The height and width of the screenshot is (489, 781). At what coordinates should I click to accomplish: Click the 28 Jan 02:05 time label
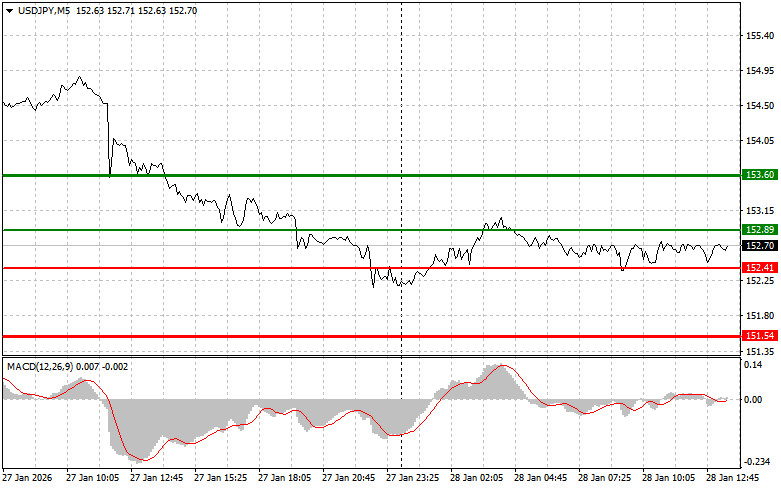[477, 478]
